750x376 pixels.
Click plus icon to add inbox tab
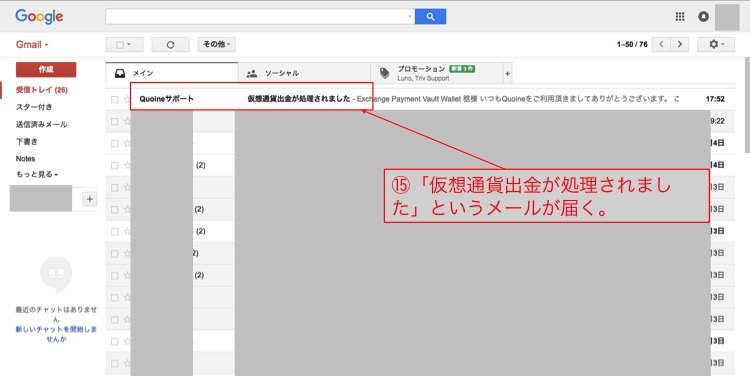pyautogui.click(x=507, y=73)
